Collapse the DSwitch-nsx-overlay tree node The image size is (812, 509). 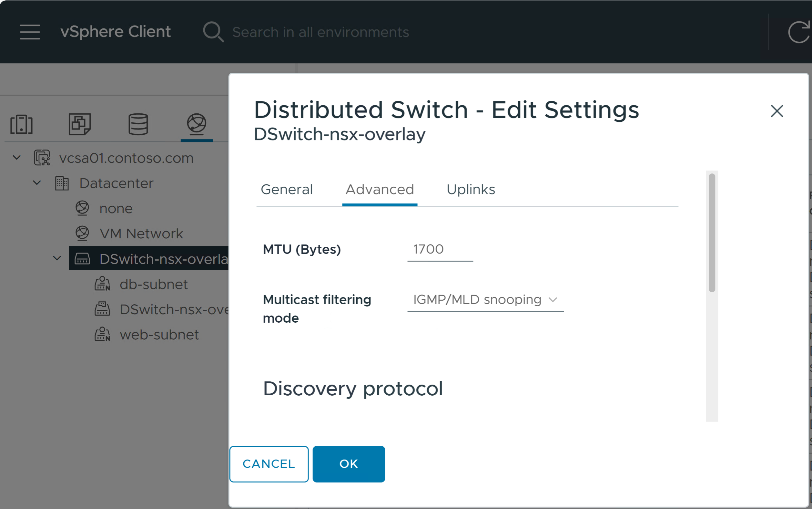point(57,259)
